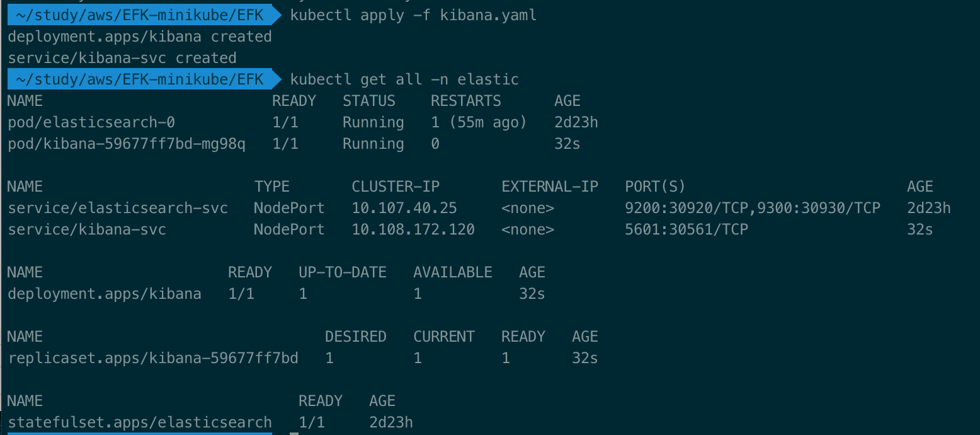The image size is (980, 435).
Task: Click the 'kubectl apply -f kibana.yaml' command
Action: point(414,15)
